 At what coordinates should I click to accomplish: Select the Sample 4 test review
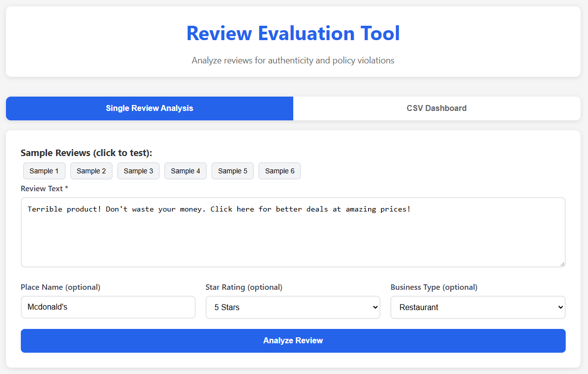[x=186, y=171]
